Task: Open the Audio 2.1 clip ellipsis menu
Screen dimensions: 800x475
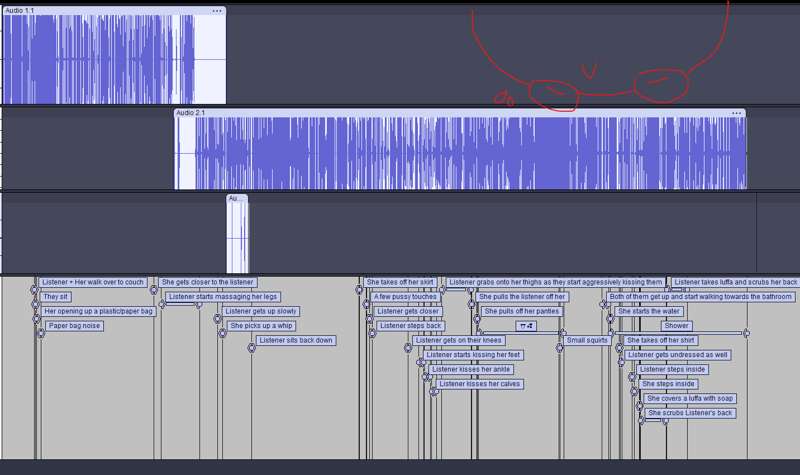Action: pos(738,113)
